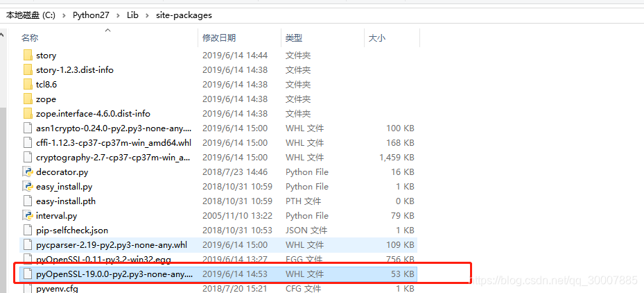The image size is (644, 293).
Task: Select the decorator.py file name
Action: (x=62, y=172)
